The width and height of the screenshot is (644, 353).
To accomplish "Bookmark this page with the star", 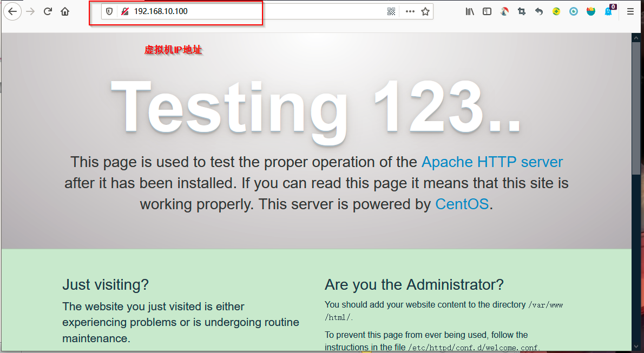I will point(425,11).
